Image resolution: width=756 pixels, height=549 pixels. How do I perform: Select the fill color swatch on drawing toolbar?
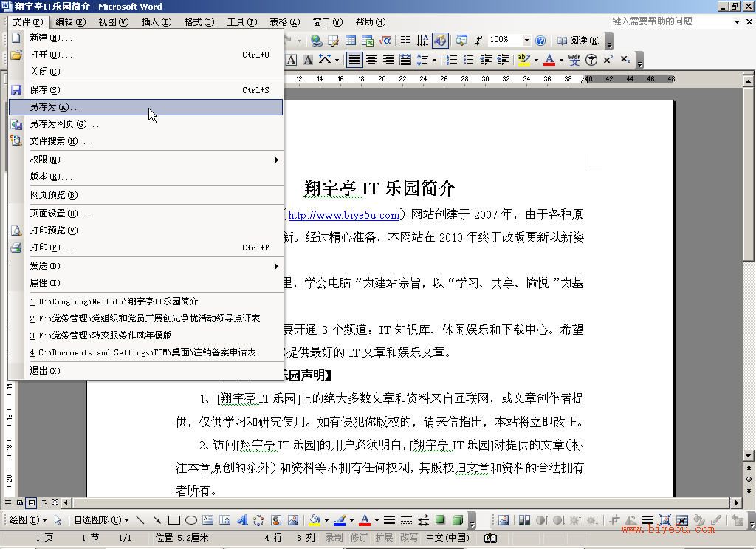pos(315,519)
